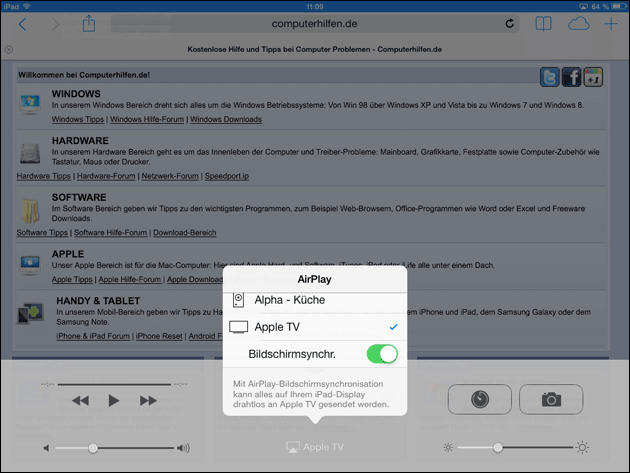Viewport: 630px width, 473px height.
Task: Click the HARDWARE section heading
Action: tap(80, 141)
